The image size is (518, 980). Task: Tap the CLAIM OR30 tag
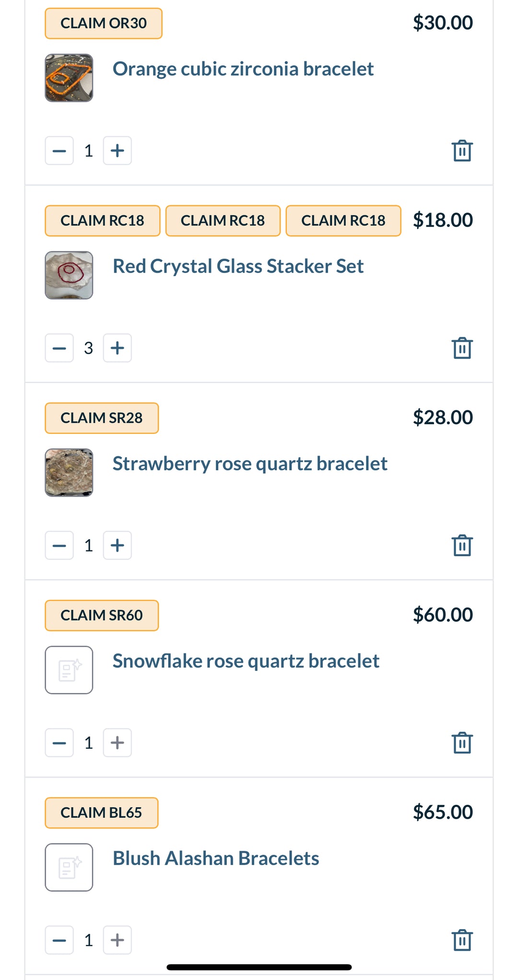pos(104,23)
